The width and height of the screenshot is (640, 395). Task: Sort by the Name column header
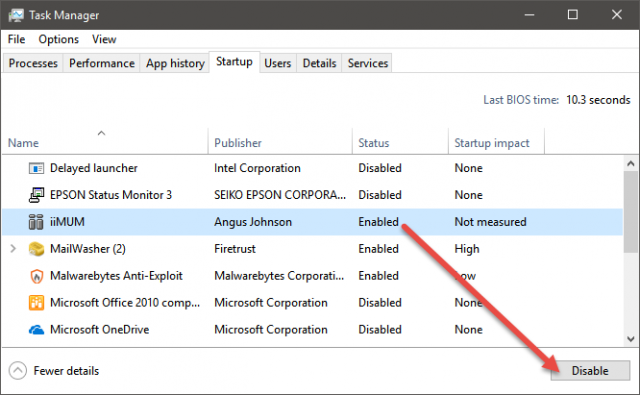click(x=23, y=143)
